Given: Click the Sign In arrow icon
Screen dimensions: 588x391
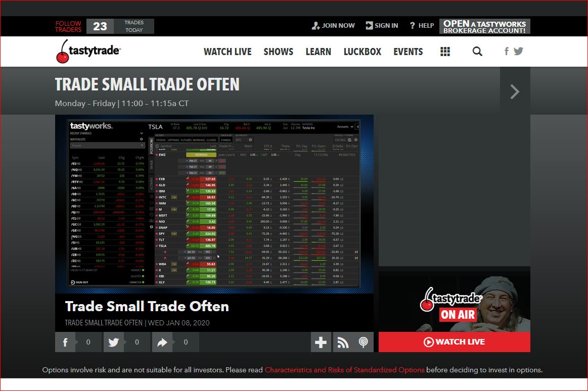Looking at the screenshot, I should [x=369, y=25].
